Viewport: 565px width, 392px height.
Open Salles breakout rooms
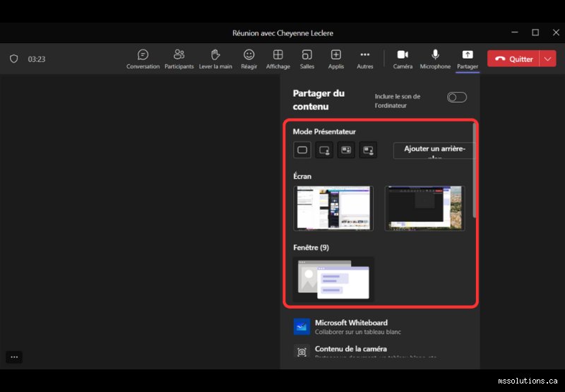(307, 59)
